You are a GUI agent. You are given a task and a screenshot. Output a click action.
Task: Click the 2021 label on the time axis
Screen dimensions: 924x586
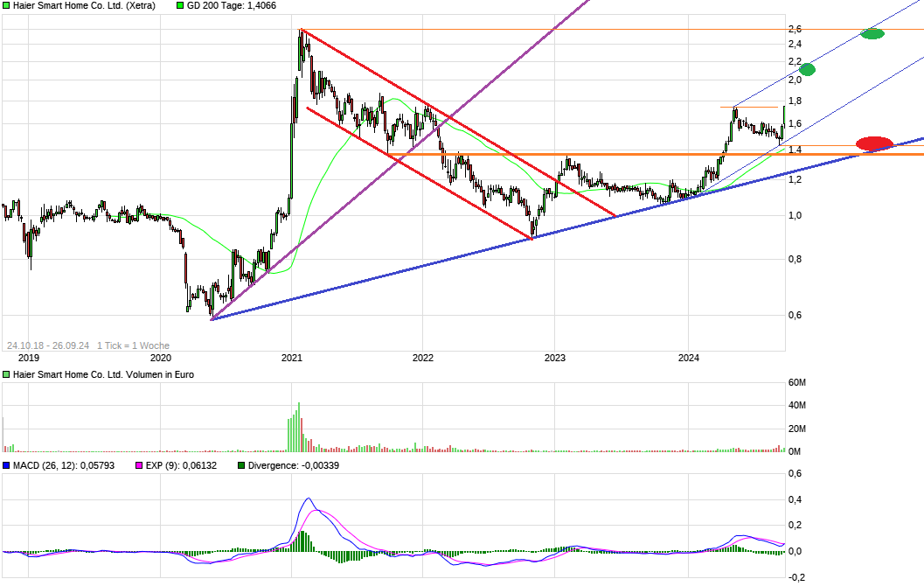tap(292, 359)
